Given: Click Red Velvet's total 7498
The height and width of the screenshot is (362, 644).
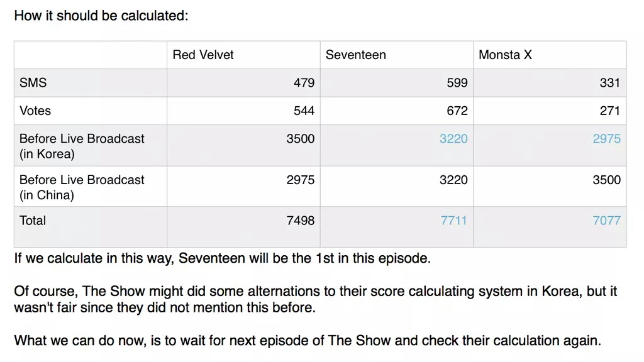Looking at the screenshot, I should 301,221.
